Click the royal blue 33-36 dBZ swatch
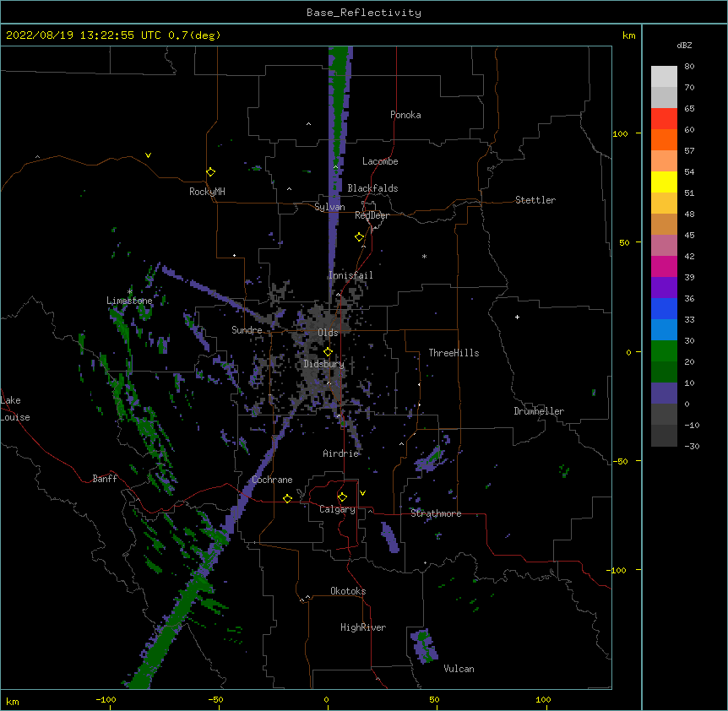This screenshot has height=711, width=728. pyautogui.click(x=664, y=308)
